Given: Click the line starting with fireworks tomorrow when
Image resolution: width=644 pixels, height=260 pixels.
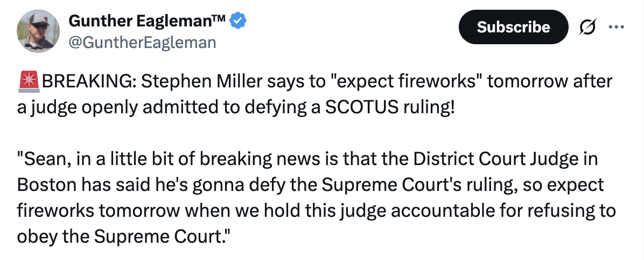Looking at the screenshot, I should (316, 211).
